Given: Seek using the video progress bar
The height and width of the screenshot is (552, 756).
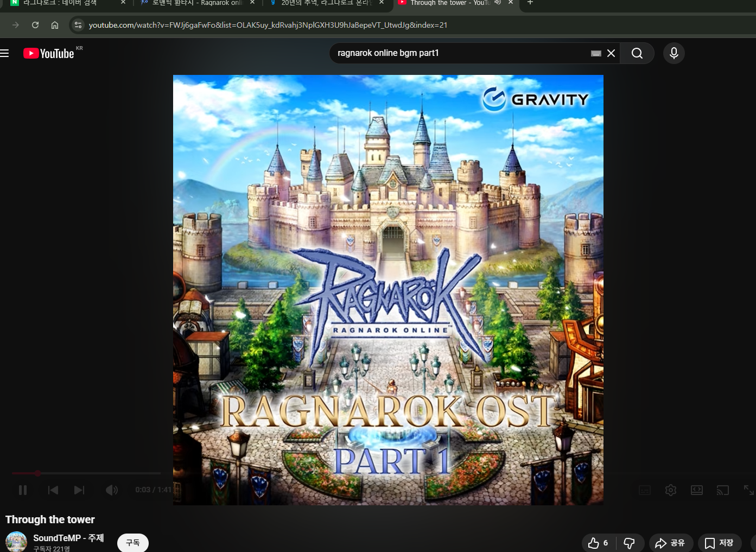Looking at the screenshot, I should [87, 473].
